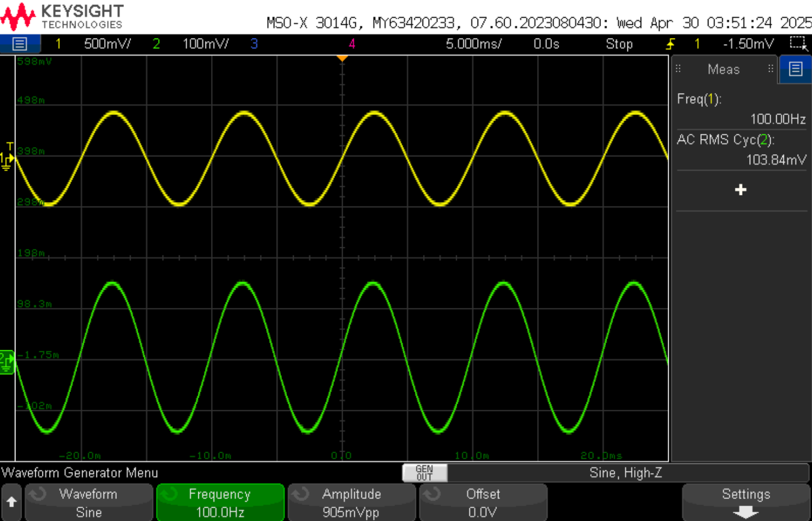The image size is (812, 521).
Task: Open the Waveform Sine softkey
Action: tap(89, 502)
